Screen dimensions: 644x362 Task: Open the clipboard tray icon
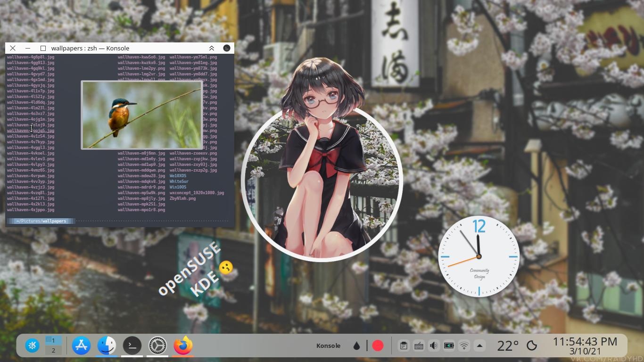(x=404, y=346)
